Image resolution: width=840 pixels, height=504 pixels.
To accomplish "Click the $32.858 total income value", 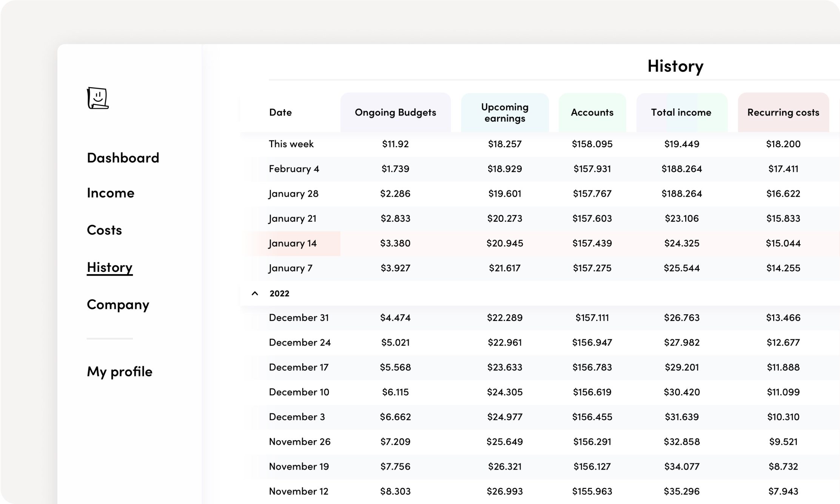I will (681, 442).
